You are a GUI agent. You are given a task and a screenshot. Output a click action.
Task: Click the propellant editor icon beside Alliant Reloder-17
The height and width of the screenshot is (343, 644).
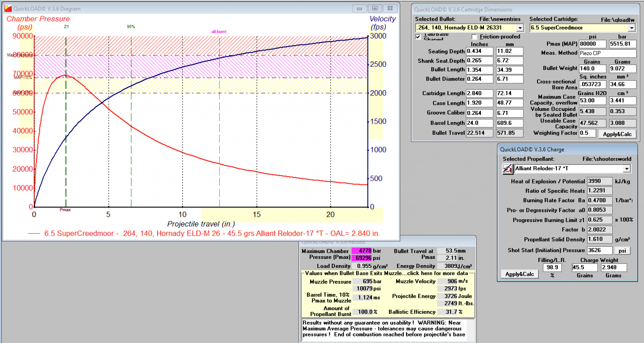tap(508, 169)
